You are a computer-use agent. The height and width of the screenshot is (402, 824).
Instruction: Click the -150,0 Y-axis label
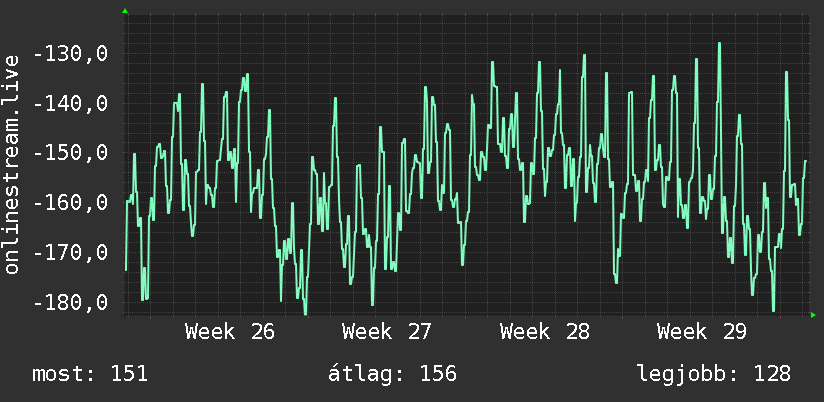coord(70,153)
